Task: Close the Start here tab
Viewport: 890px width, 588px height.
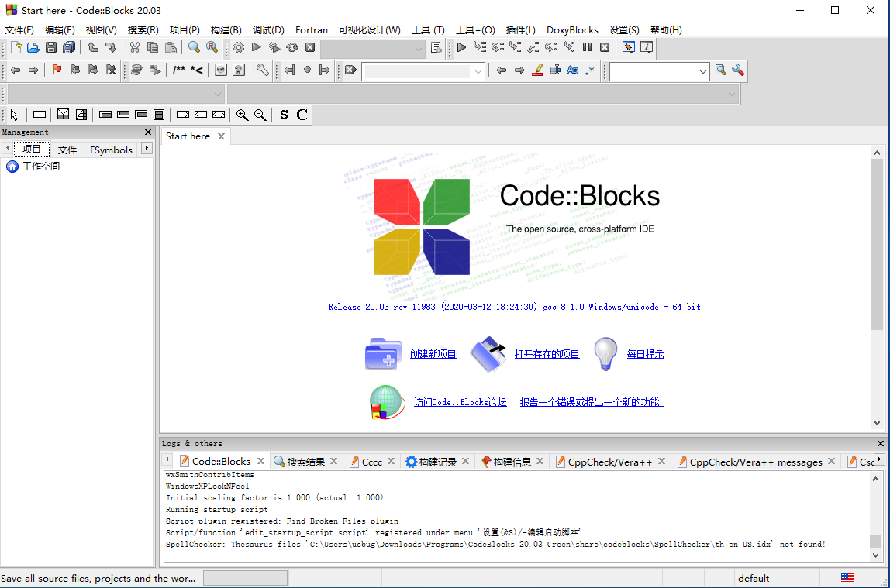Action: 222,136
